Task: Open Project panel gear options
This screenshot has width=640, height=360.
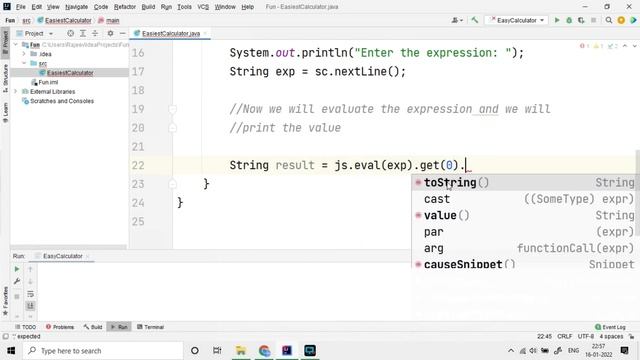Action: (110, 33)
